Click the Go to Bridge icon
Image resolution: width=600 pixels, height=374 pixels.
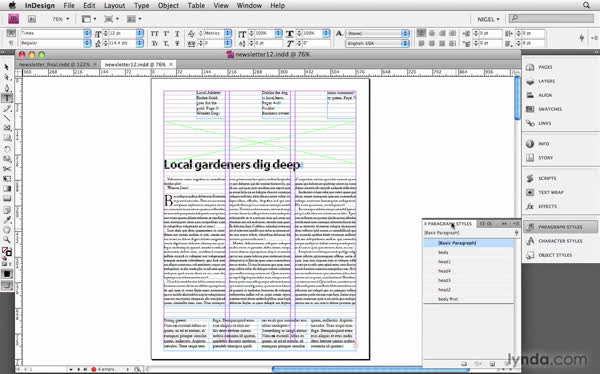(x=32, y=19)
